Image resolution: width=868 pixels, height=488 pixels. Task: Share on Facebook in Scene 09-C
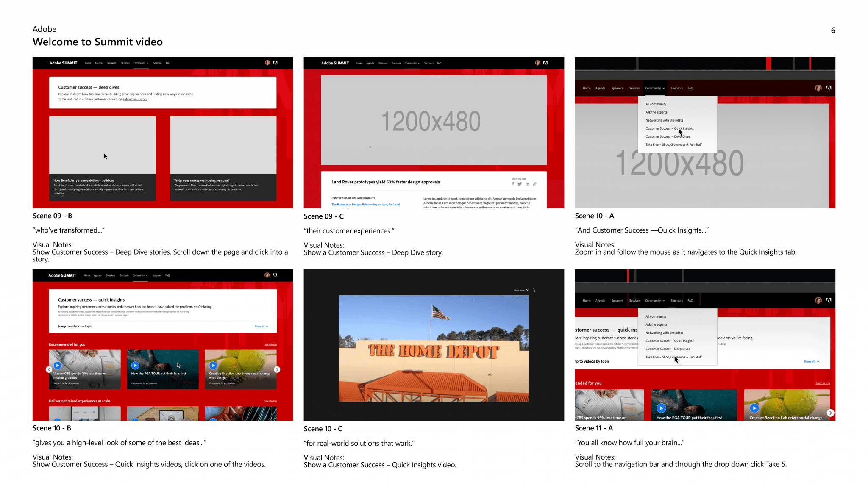(513, 184)
